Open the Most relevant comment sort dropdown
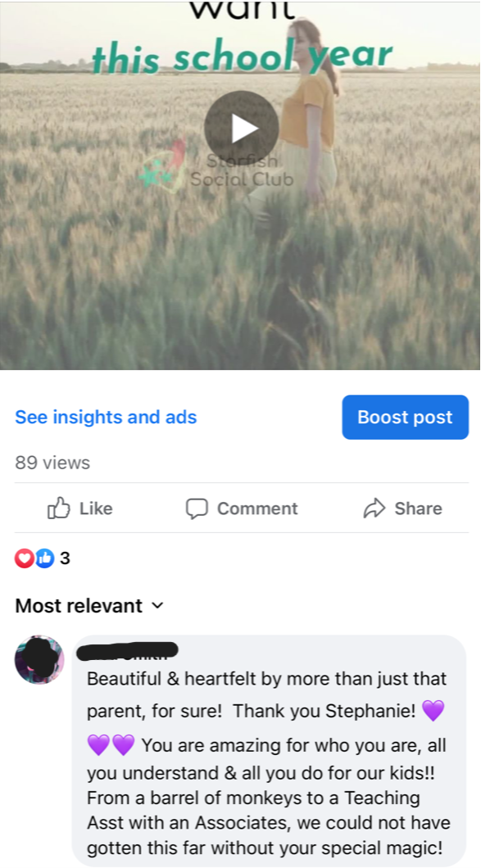 tap(89, 606)
